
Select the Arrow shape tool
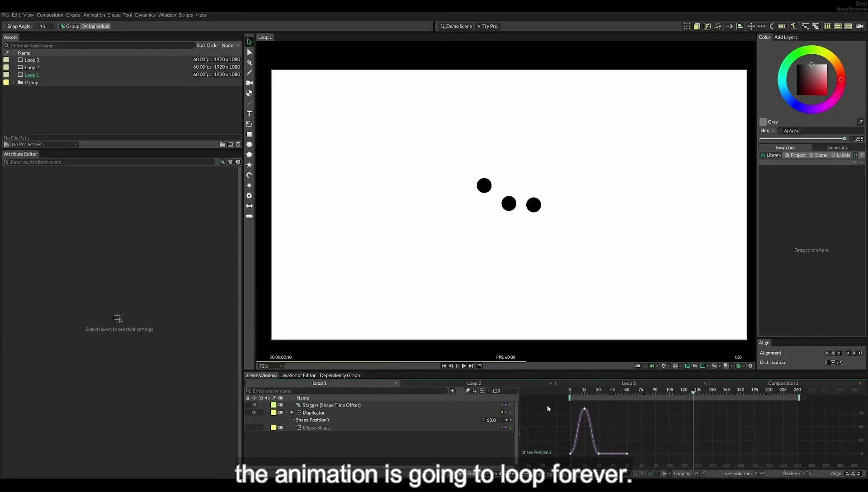[249, 206]
